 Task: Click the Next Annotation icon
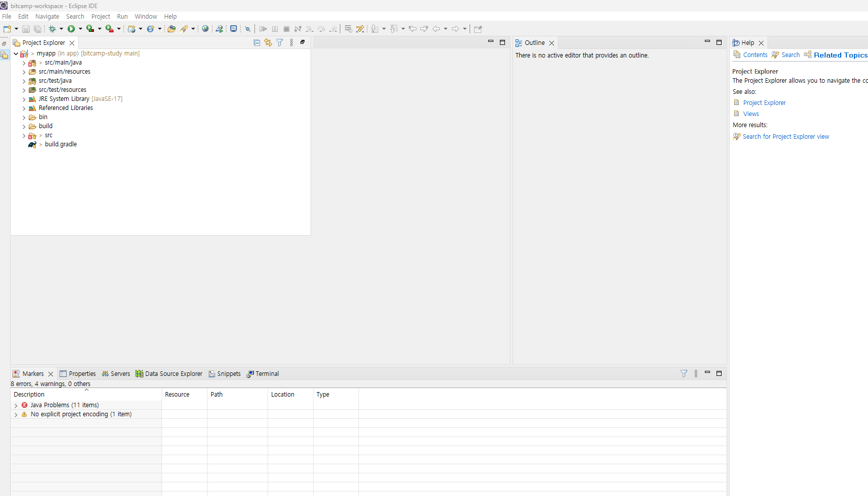(375, 29)
